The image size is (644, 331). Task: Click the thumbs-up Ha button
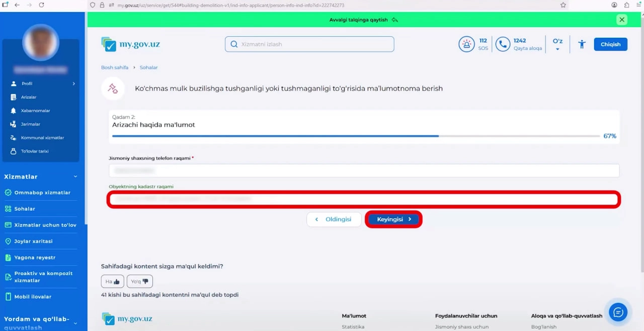coord(113,281)
